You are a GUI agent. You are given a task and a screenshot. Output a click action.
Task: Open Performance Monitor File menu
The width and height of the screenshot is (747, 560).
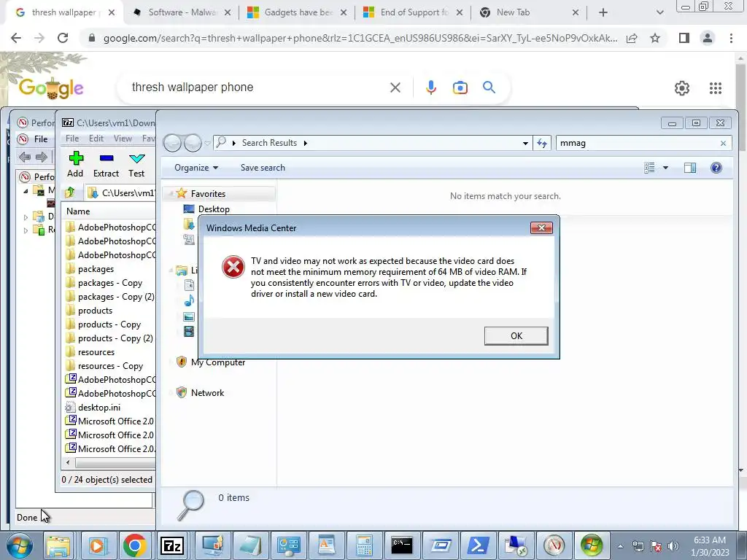coord(41,139)
